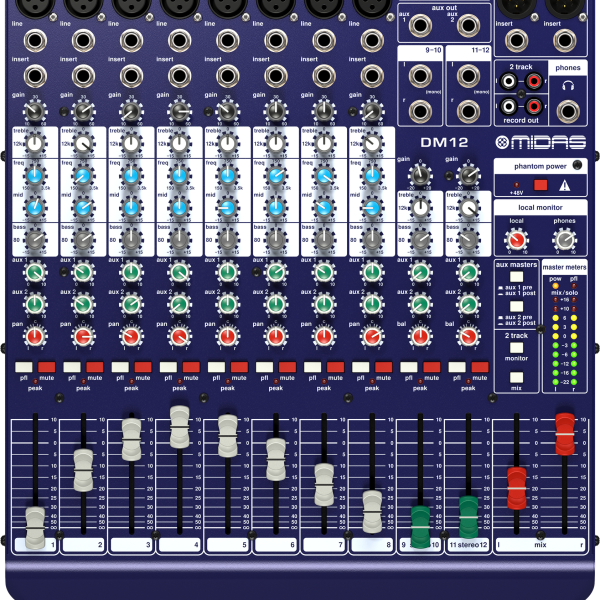Click the 9-10 left mono input jack
The height and width of the screenshot is (600, 600).
coord(420,76)
